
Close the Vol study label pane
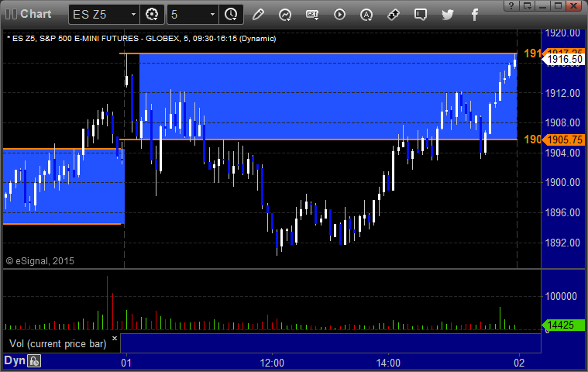115,338
